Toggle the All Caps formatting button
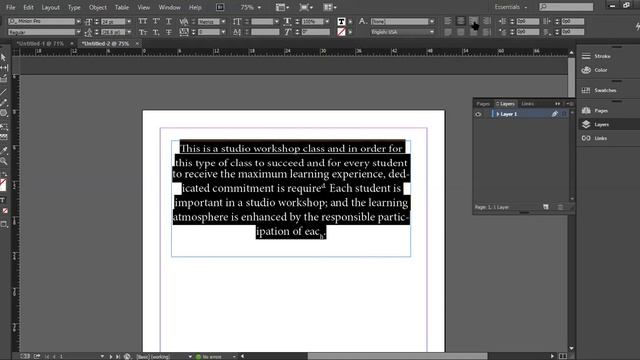Viewport: 640px width, 360px height. [142, 21]
